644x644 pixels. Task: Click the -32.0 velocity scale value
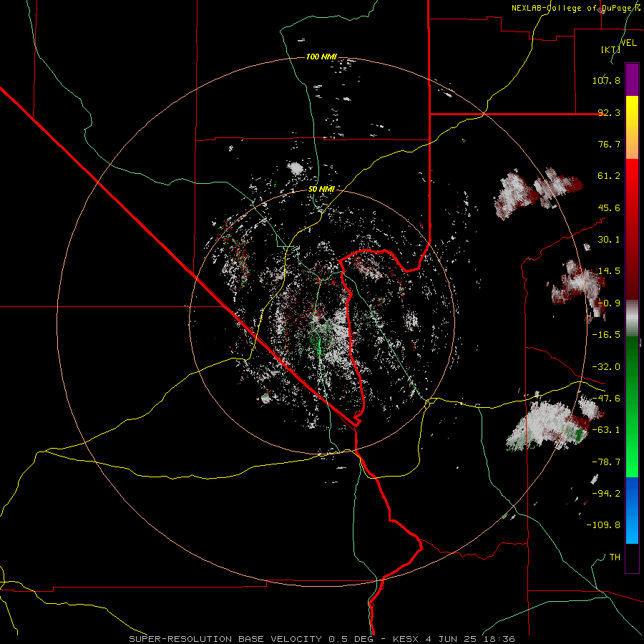tap(606, 367)
